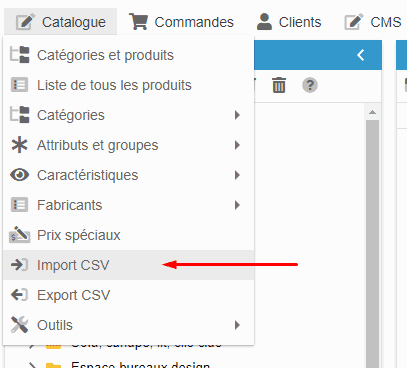Click the shopping cart icon beside Commandes
Image resolution: width=407 pixels, height=368 pixels.
138,22
